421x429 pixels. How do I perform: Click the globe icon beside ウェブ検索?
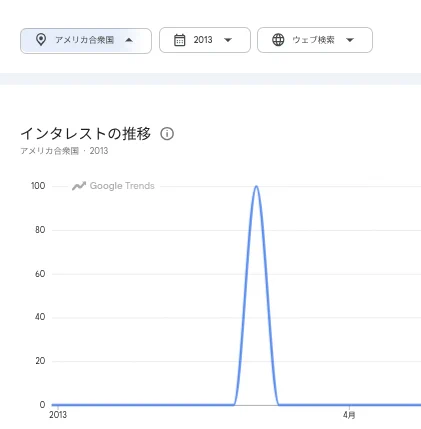click(278, 40)
